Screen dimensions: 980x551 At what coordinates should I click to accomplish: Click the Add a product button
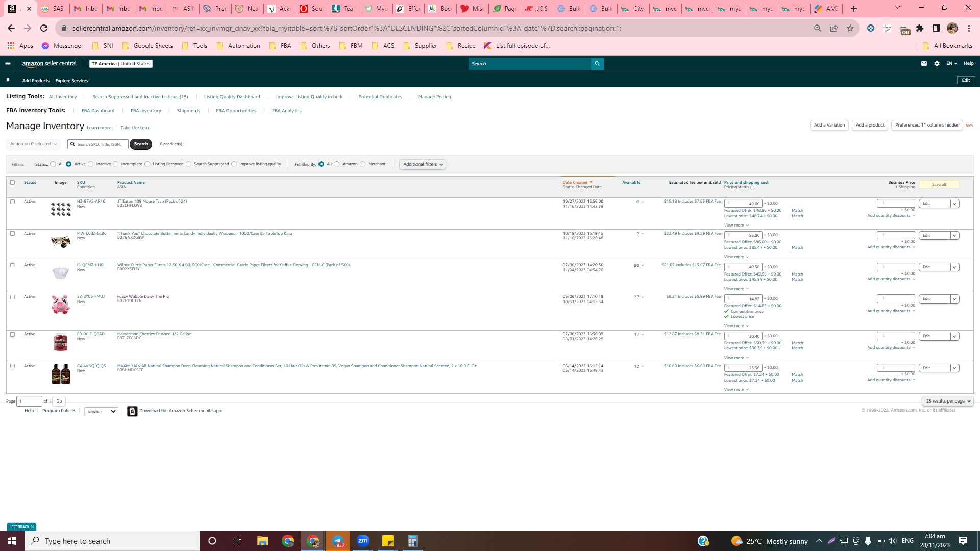point(870,125)
